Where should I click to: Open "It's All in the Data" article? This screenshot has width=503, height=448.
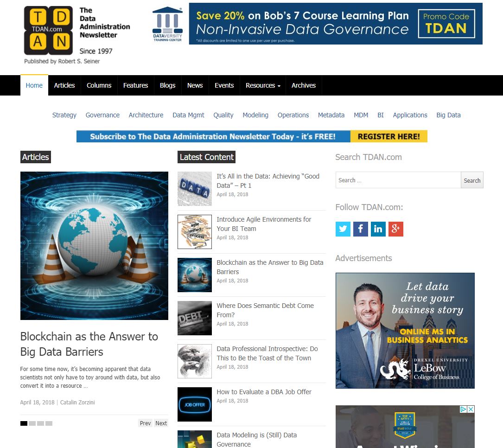point(268,181)
